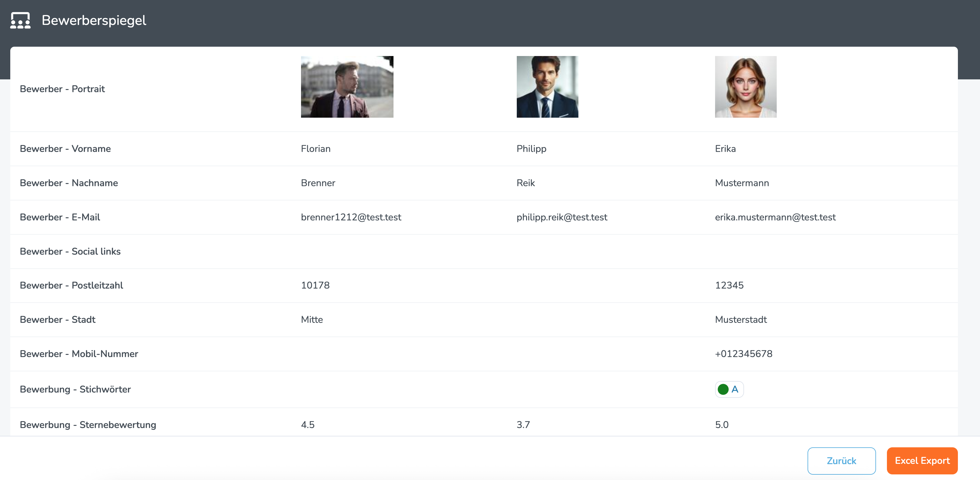Select the city Musterstadt
The image size is (980, 480).
[x=741, y=319]
